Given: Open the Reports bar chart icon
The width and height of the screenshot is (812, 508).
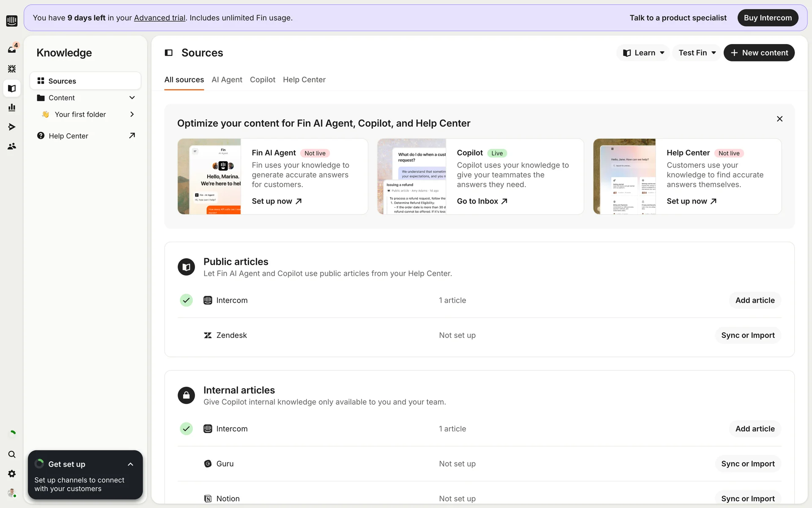Looking at the screenshot, I should point(12,108).
